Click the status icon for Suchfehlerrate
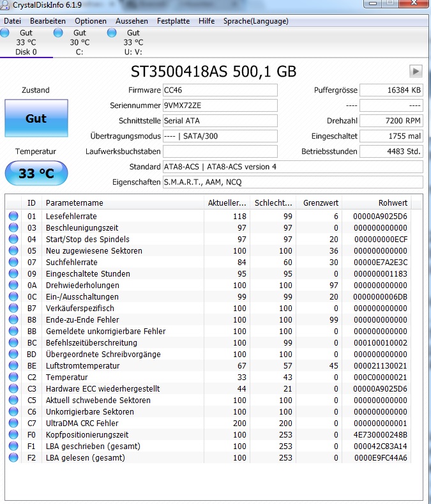 click(13, 262)
